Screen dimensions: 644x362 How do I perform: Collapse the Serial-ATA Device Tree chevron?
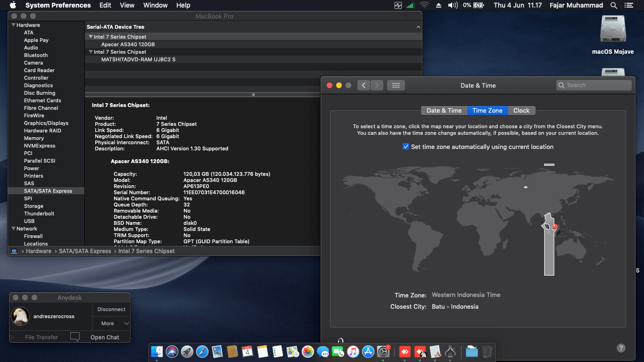[418, 27]
